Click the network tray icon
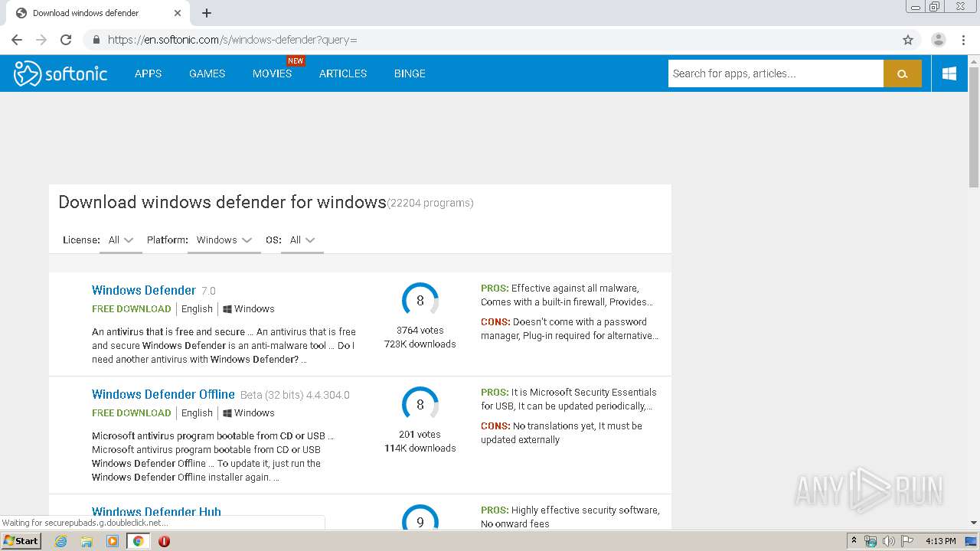The height and width of the screenshot is (551, 980). [x=871, y=541]
